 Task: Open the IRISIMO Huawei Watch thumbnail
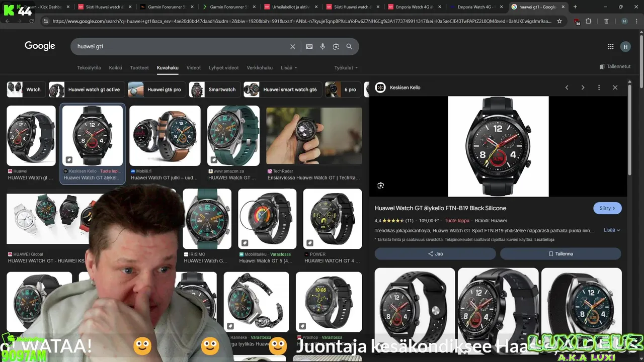207,219
